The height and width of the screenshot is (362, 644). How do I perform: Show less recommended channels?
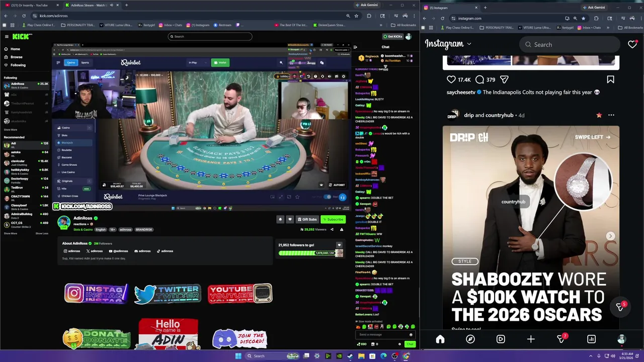[x=42, y=233]
